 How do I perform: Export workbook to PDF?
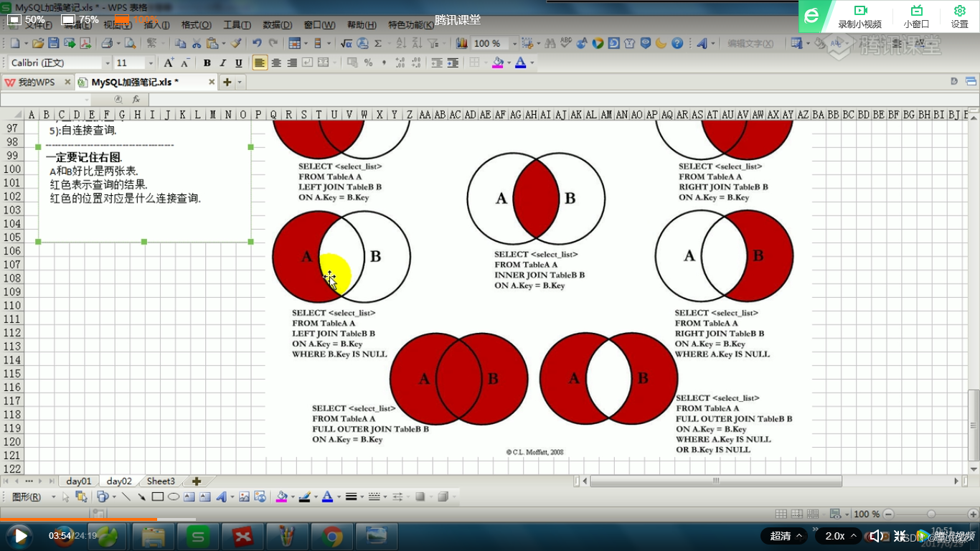coord(85,44)
